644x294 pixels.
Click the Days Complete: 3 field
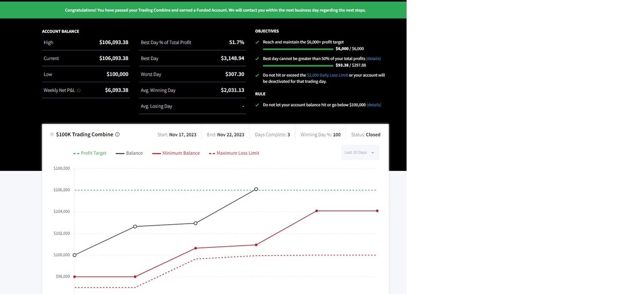(x=272, y=134)
